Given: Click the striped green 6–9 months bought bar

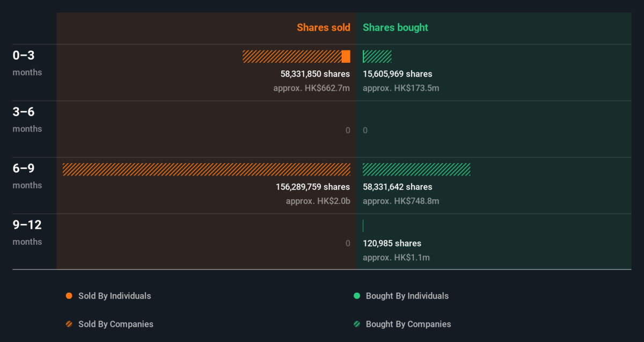Looking at the screenshot, I should click(x=416, y=170).
